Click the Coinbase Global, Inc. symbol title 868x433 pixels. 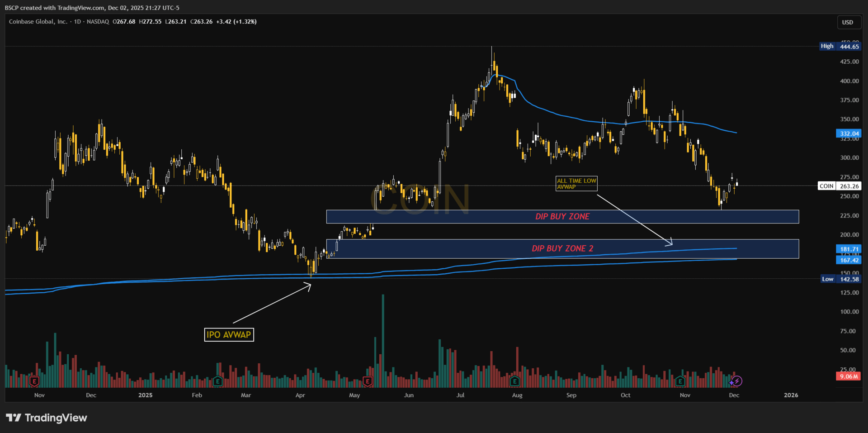pyautogui.click(x=38, y=22)
